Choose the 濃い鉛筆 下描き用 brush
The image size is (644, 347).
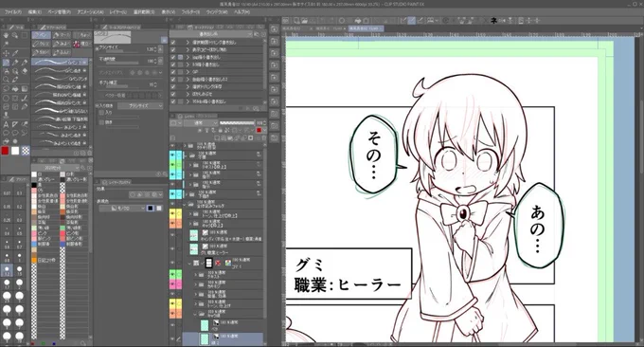pos(60,119)
